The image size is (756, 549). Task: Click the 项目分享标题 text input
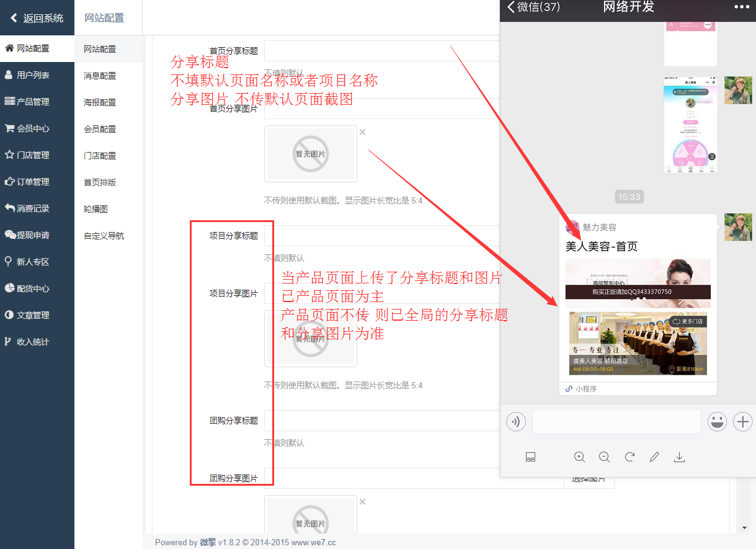point(382,236)
